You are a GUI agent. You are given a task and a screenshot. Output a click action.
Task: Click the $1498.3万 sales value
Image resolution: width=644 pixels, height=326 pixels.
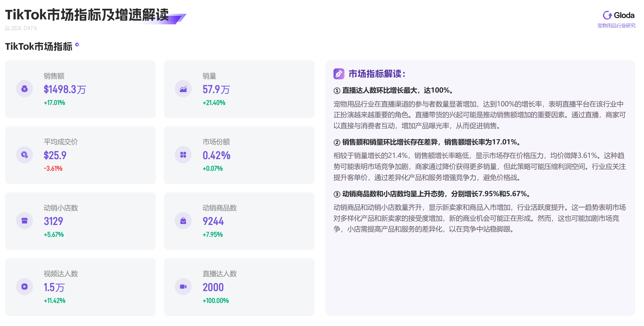65,89
